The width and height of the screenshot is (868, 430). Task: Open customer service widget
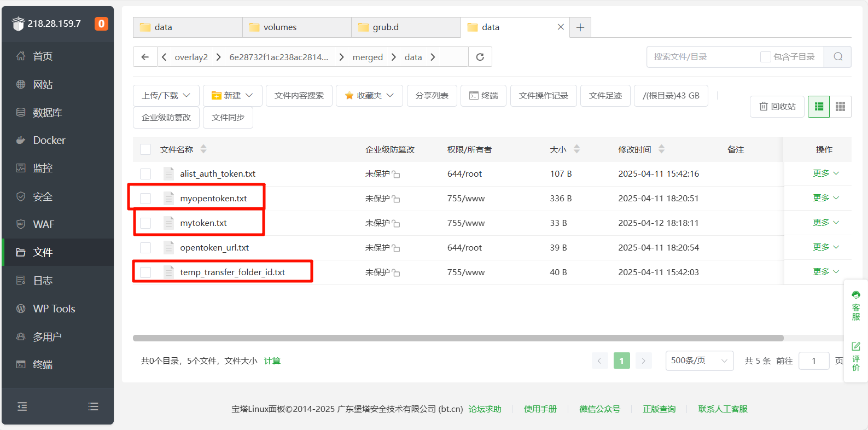[856, 306]
